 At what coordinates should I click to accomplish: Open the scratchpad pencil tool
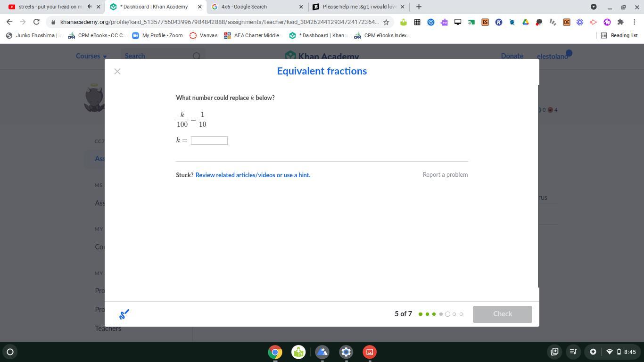(x=124, y=314)
